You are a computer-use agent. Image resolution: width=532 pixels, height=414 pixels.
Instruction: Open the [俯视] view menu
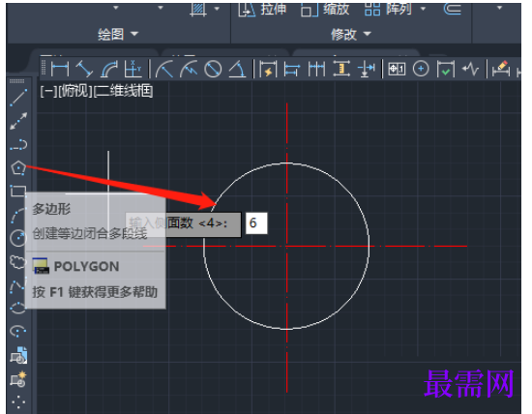coord(75,91)
